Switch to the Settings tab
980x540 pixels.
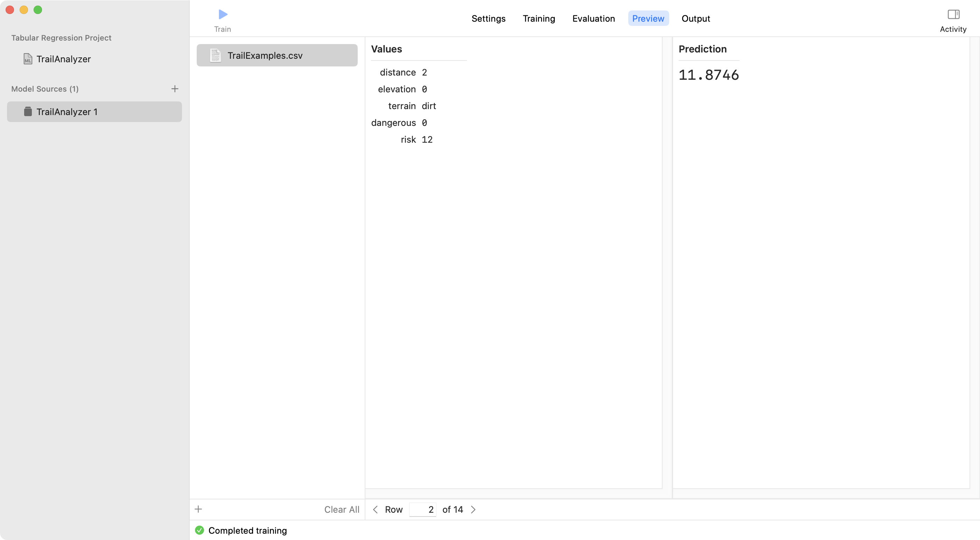click(x=489, y=18)
